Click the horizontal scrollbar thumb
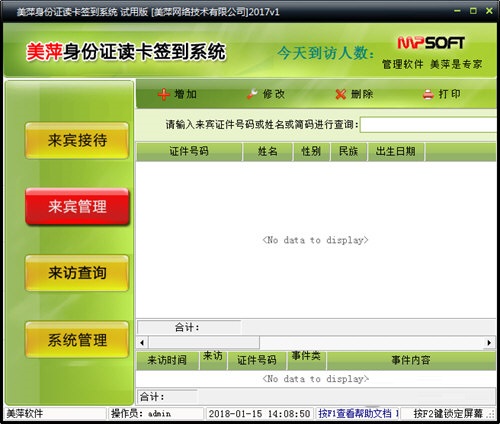500x424 pixels. 204,343
